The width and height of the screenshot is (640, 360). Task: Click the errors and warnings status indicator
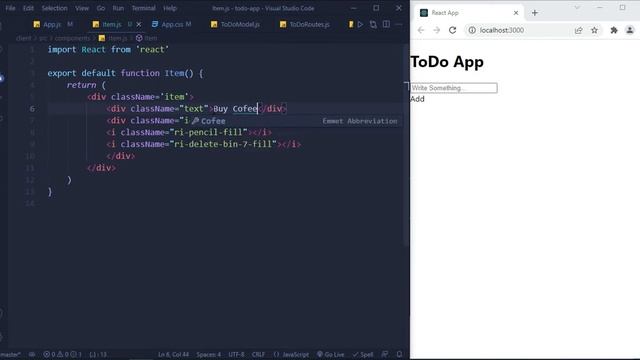coord(62,354)
